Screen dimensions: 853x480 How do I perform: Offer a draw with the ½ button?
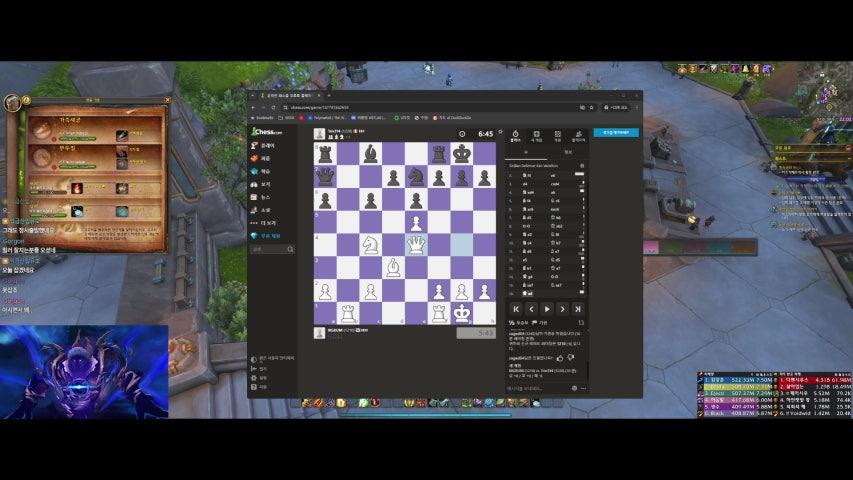[518, 323]
